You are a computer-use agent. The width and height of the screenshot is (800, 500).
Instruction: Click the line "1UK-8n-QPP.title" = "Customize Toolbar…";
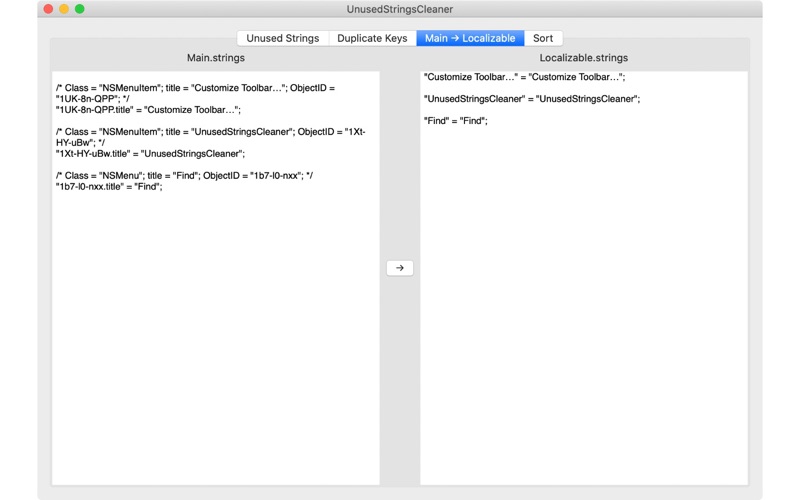[x=148, y=110]
